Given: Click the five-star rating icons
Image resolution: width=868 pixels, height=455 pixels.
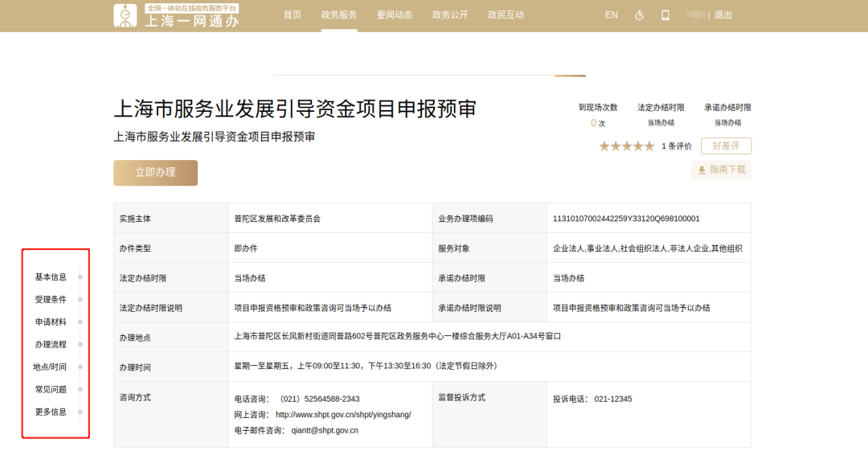Looking at the screenshot, I should 626,146.
